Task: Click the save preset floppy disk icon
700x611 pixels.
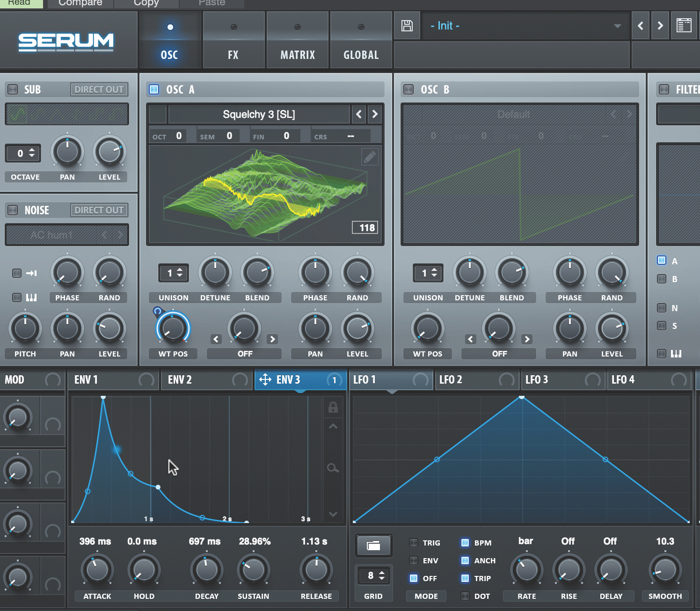Action: click(407, 26)
